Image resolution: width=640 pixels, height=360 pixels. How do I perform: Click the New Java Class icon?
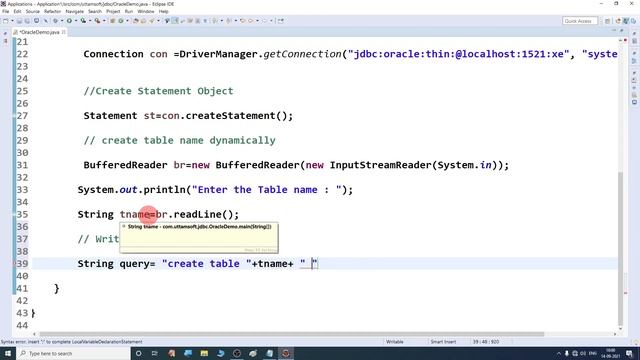(121, 21)
